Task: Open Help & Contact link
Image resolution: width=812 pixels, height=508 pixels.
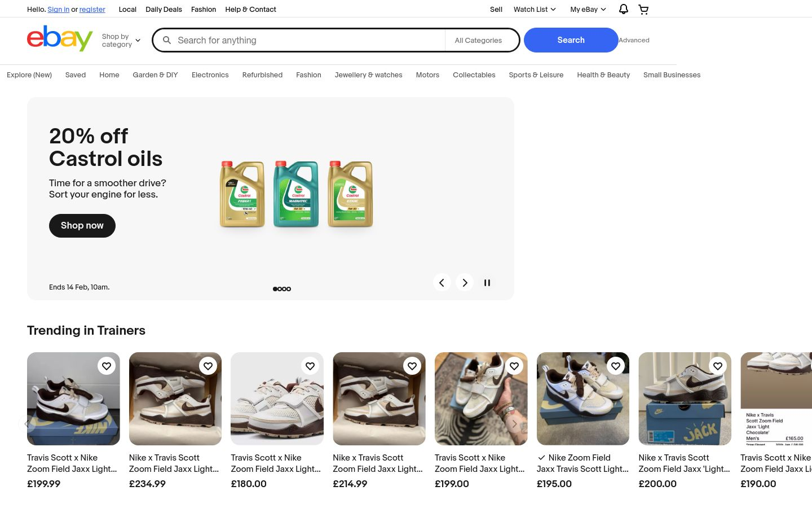Action: click(x=250, y=10)
